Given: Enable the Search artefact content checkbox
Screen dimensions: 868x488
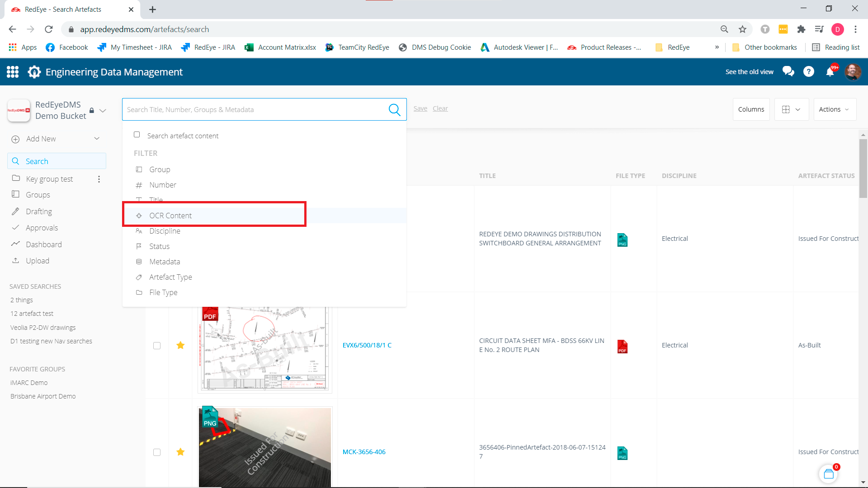Looking at the screenshot, I should coord(137,135).
